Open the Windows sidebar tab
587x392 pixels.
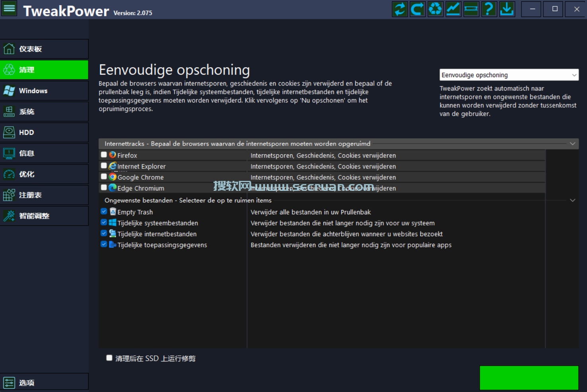[x=44, y=91]
